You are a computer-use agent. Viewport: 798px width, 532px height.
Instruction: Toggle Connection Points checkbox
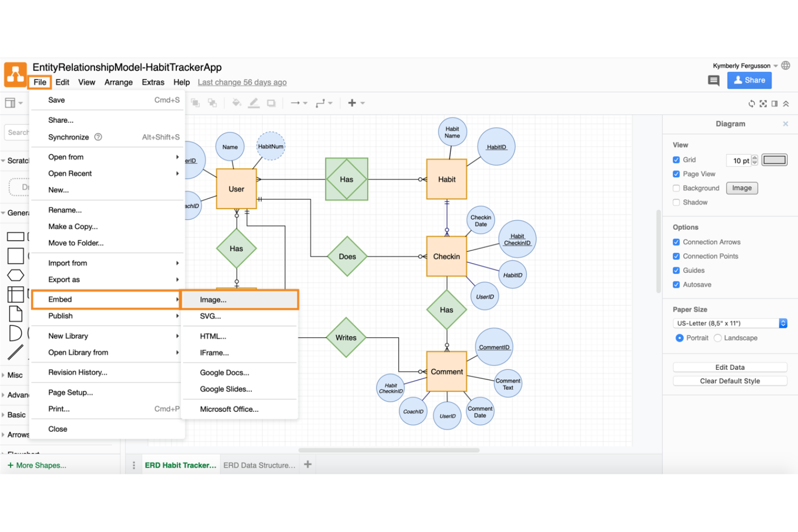point(676,256)
